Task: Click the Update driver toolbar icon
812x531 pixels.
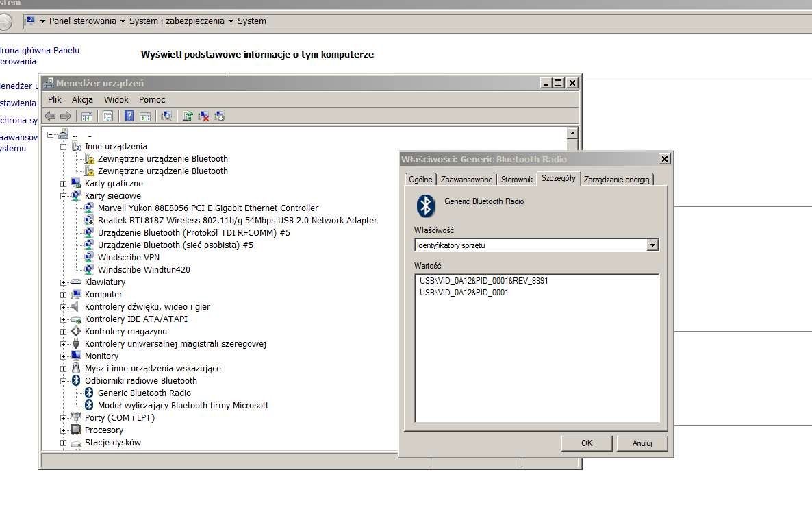Action: pos(188,116)
